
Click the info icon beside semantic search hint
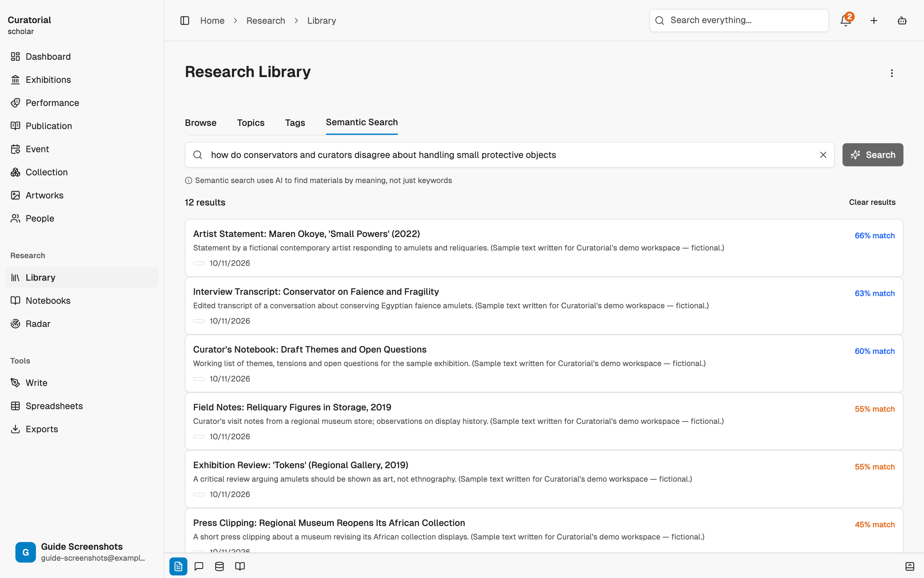coord(189,180)
